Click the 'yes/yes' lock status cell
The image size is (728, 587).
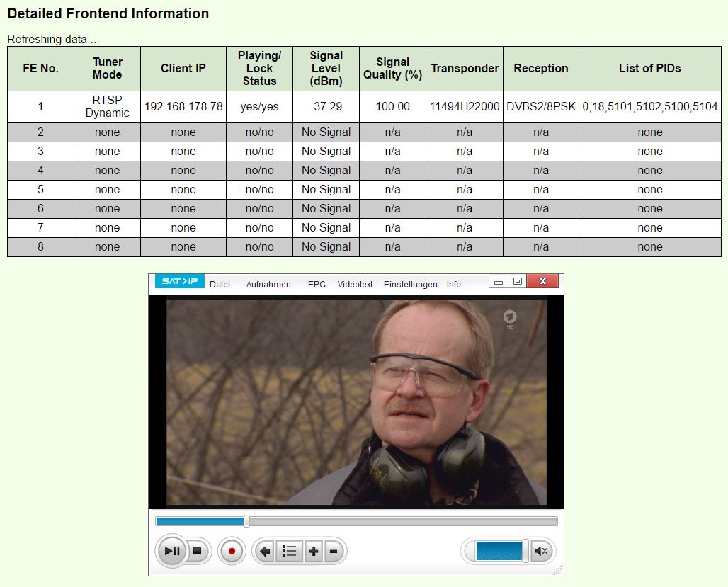point(259,106)
